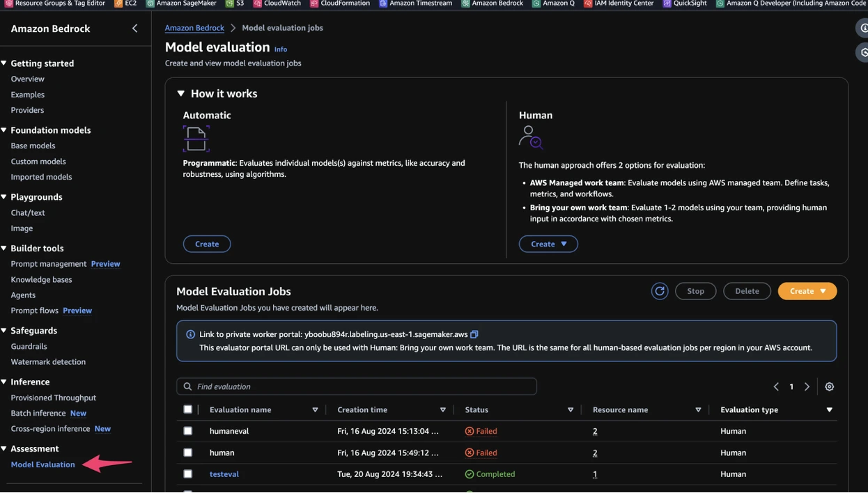Open the CloudWatch bookmark shortcut
868x493 pixels.
coord(277,3)
